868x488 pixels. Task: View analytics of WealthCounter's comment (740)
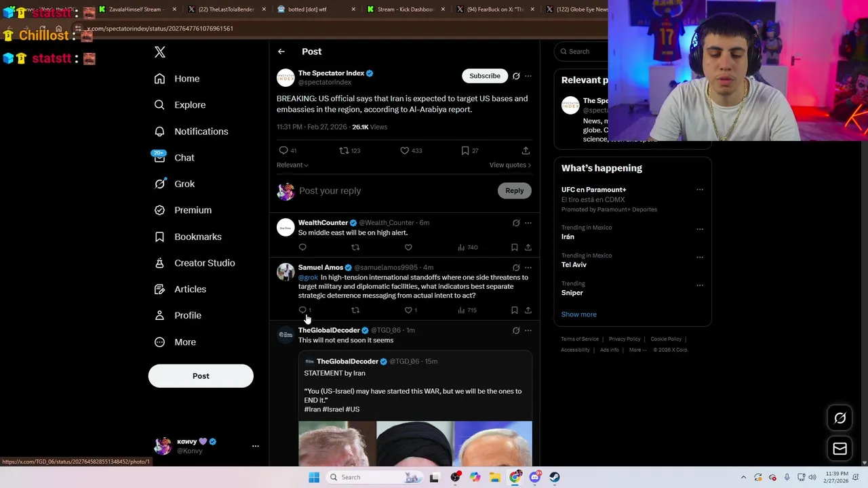tap(468, 247)
